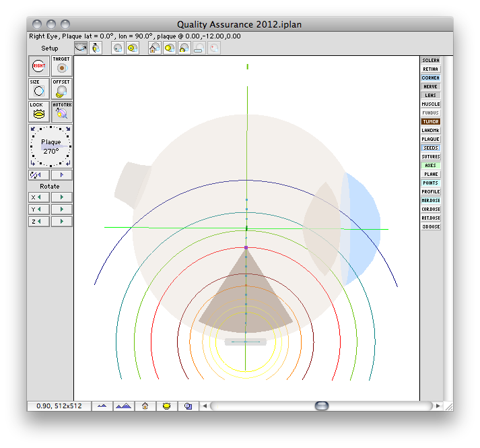Toggle LENS visibility
The image size is (480, 448).
[431, 95]
